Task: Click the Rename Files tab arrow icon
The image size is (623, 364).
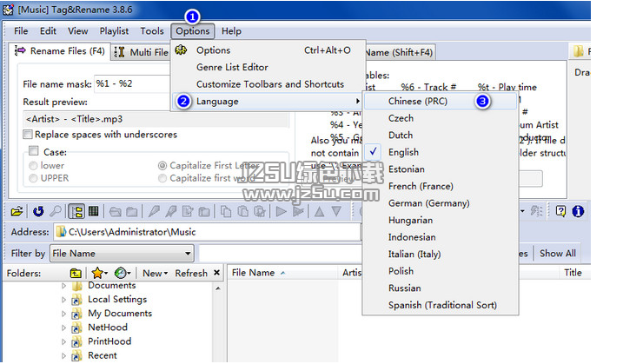Action: [20, 50]
